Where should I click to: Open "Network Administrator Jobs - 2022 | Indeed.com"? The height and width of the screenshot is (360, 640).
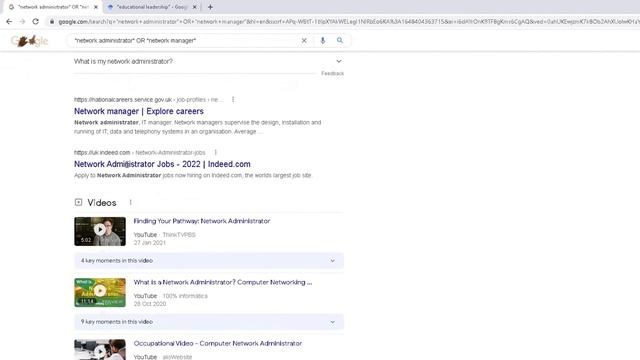click(162, 164)
